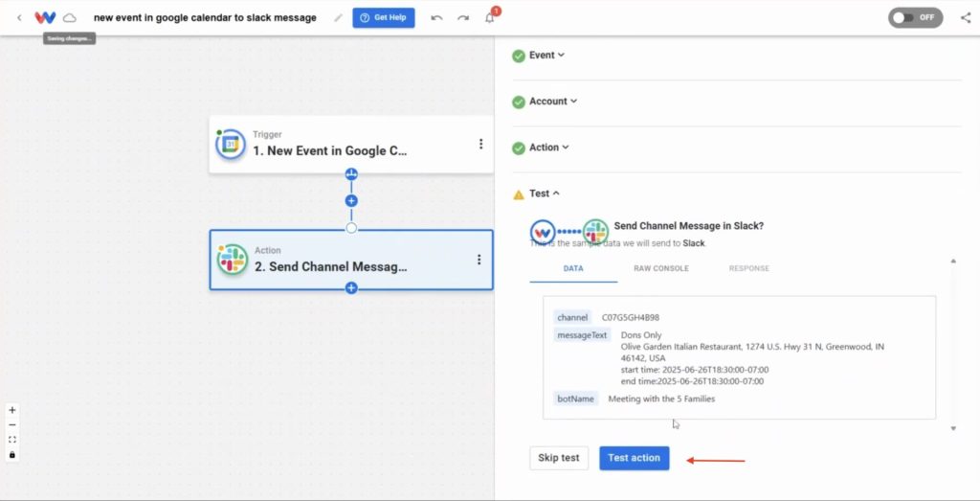
Task: Redo the last change
Action: tap(463, 17)
